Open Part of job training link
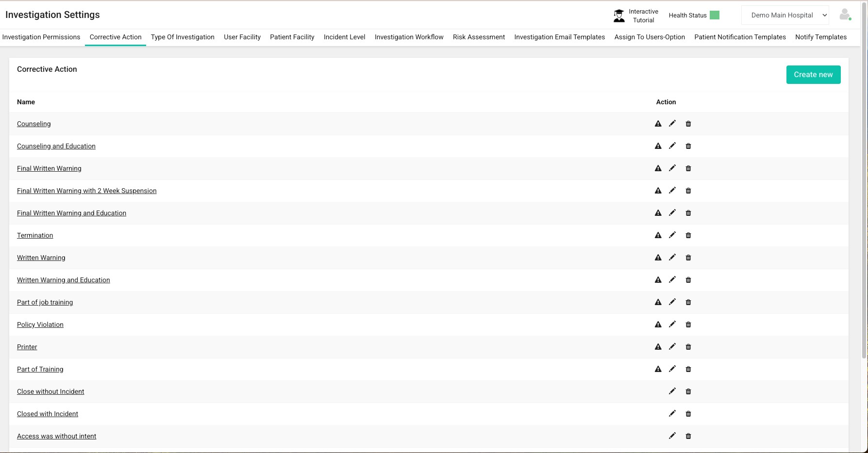Screen dimensions: 868x453 (x=45, y=302)
